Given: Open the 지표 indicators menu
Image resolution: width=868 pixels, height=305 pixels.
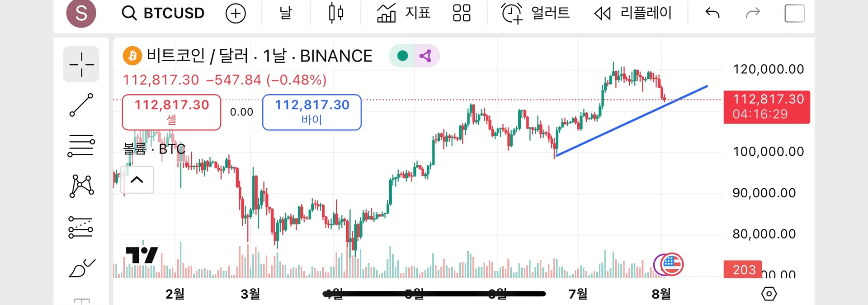Looking at the screenshot, I should [x=404, y=13].
